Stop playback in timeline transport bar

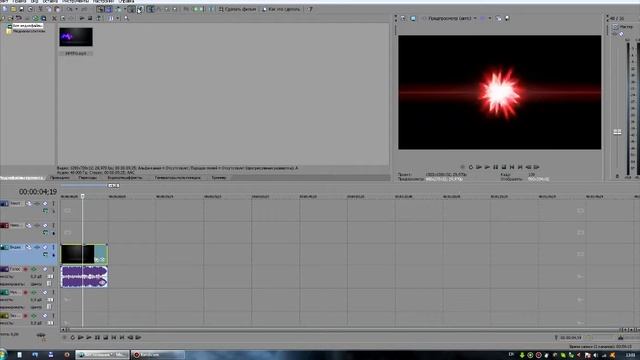coord(105,338)
